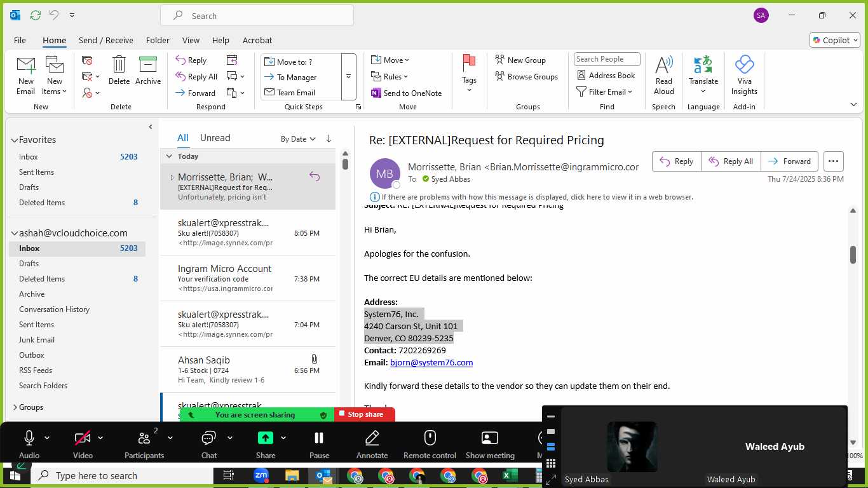This screenshot has width=868, height=488.
Task: Open Ahsan Saqib's 1-6 Stock email
Action: click(x=248, y=370)
